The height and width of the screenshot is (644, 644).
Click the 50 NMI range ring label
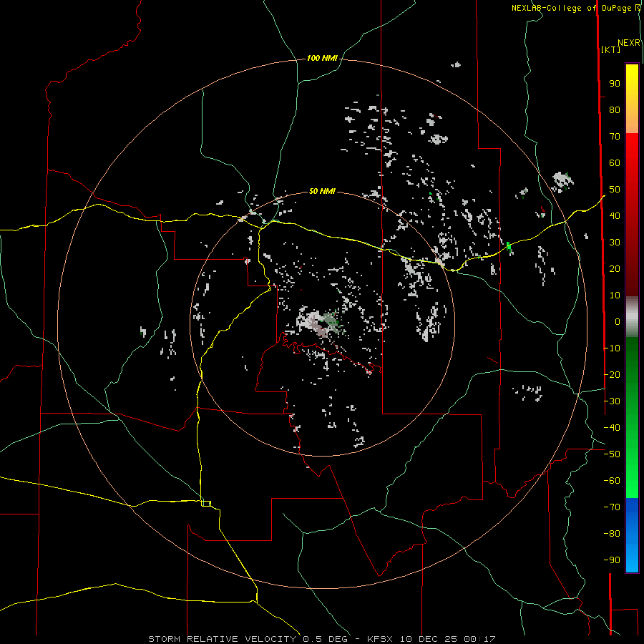tap(322, 191)
